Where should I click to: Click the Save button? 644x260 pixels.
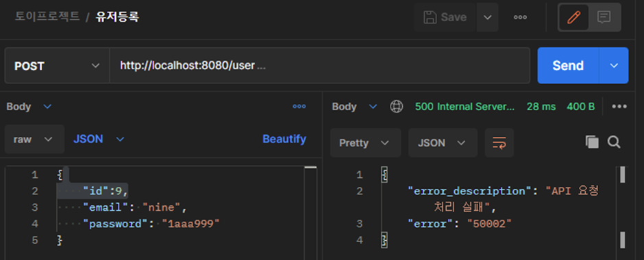(x=445, y=17)
